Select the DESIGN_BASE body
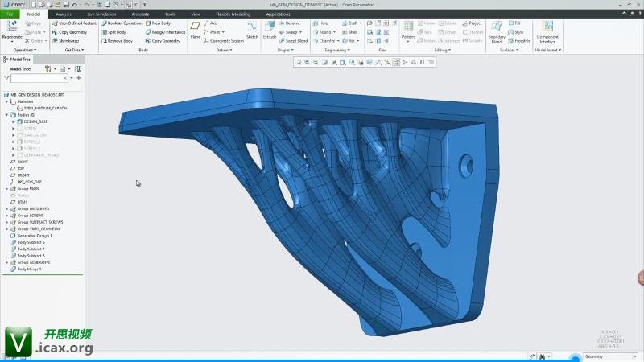The width and height of the screenshot is (644, 362). click(x=35, y=121)
